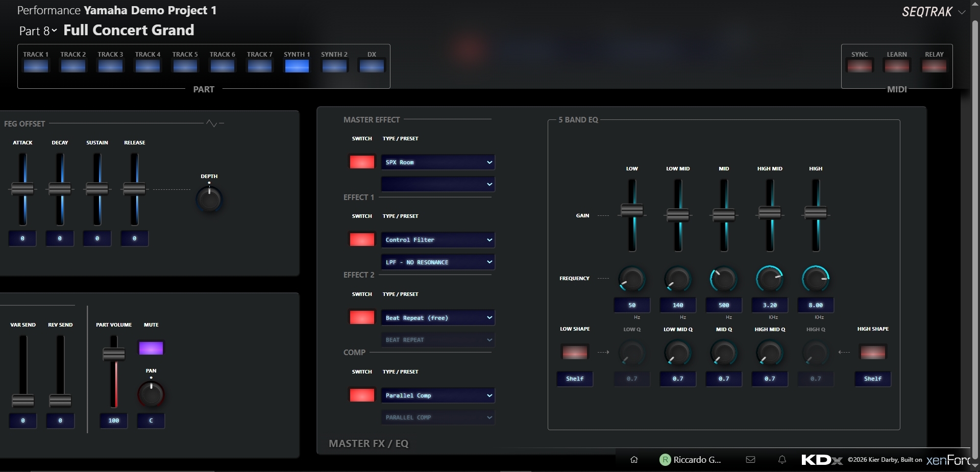980x472 pixels.
Task: Toggle the purple Mute button
Action: (151, 348)
